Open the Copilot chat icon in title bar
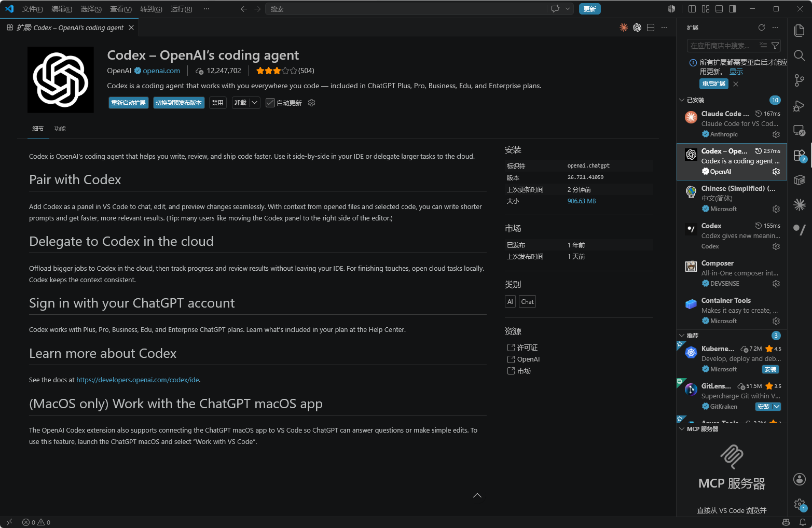812x528 pixels. coord(555,9)
